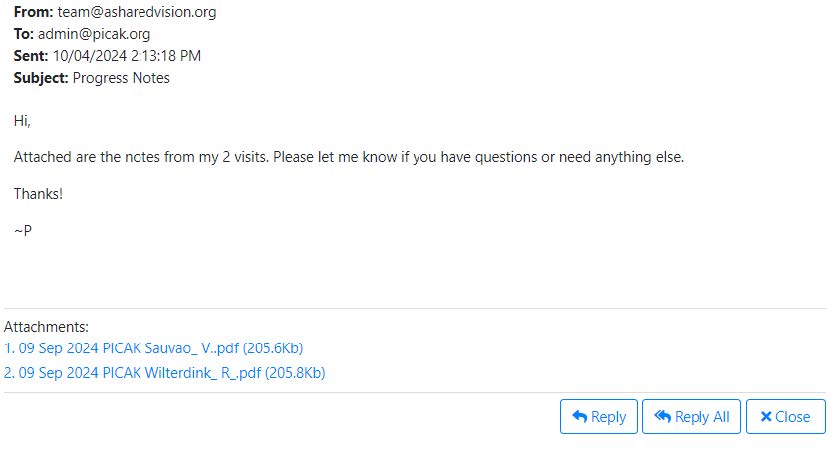839x459 pixels.
Task: Click the double-arrow Reply All icon
Action: 662,417
